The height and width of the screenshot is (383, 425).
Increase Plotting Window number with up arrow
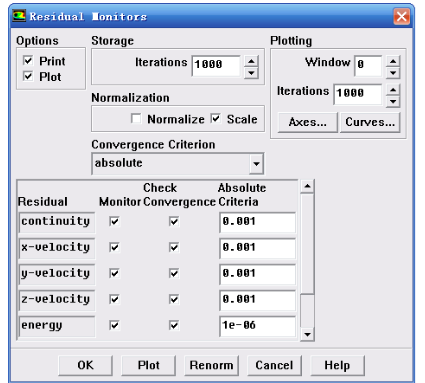coord(393,61)
